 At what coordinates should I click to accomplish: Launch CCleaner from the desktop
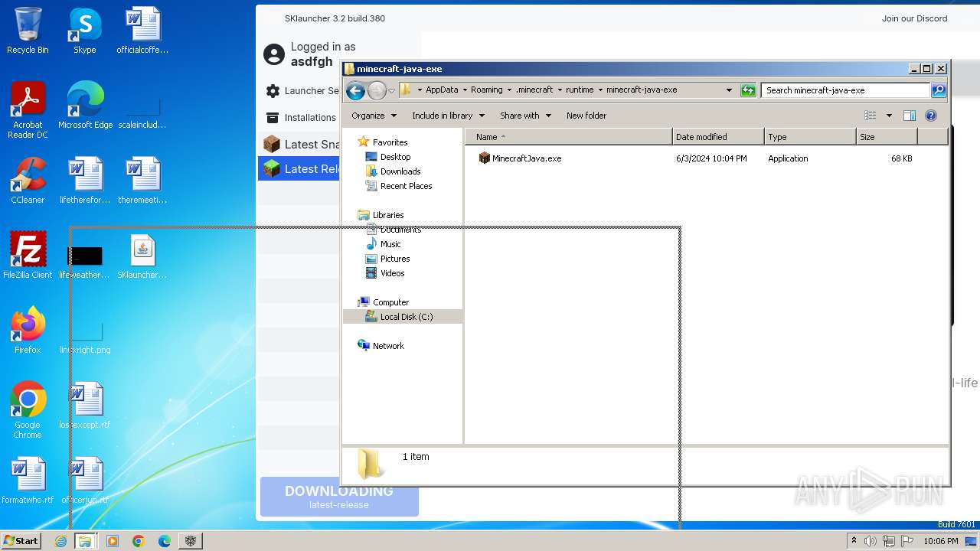tap(28, 181)
